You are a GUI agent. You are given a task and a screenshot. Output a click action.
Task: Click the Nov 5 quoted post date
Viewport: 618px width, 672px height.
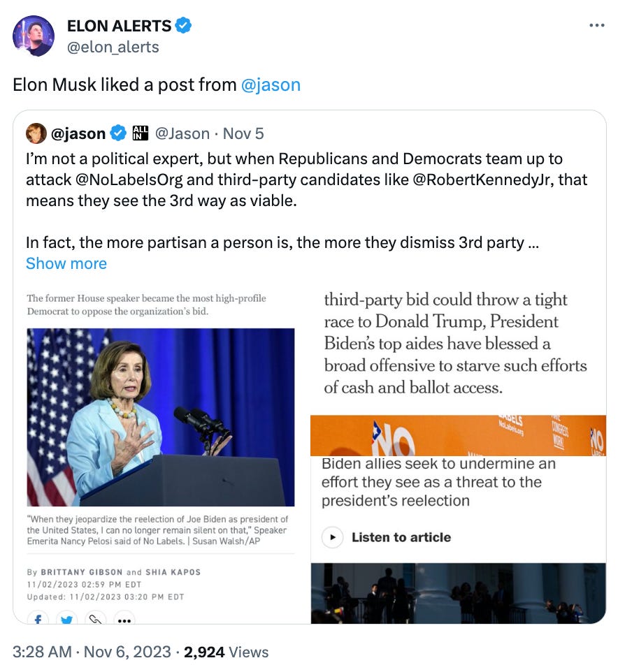pyautogui.click(x=243, y=133)
